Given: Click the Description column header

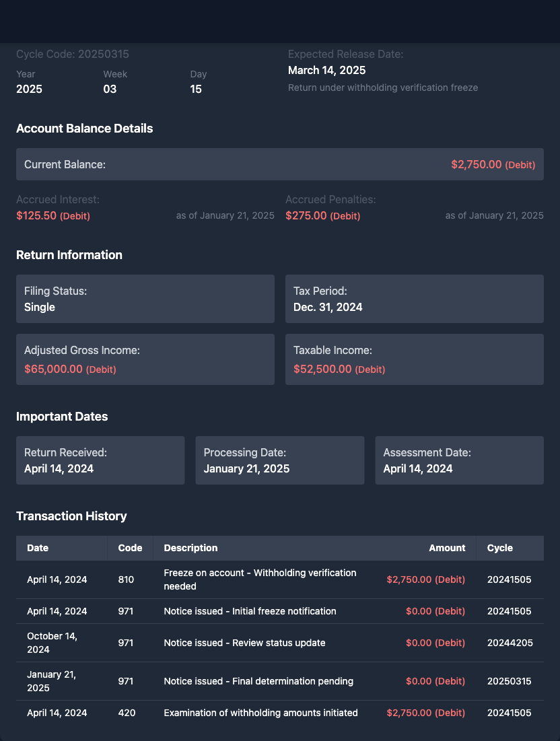Looking at the screenshot, I should (190, 548).
